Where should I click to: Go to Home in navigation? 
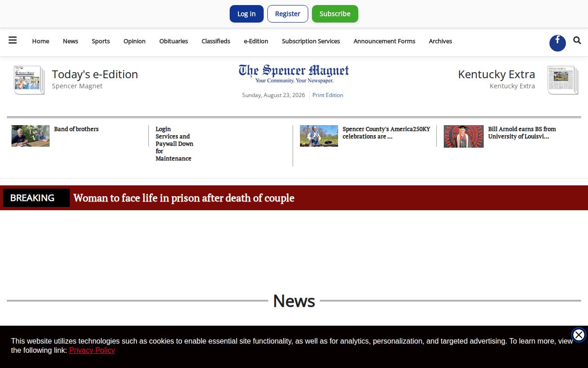pos(40,41)
